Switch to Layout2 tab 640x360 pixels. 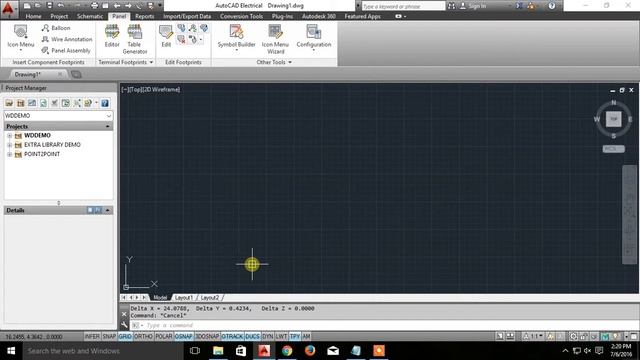click(x=210, y=298)
